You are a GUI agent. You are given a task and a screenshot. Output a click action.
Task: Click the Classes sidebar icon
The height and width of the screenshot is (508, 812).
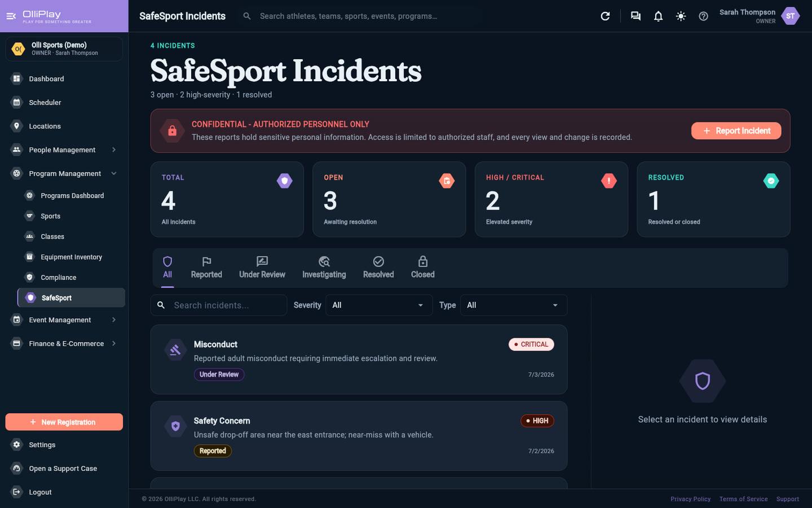click(x=29, y=236)
